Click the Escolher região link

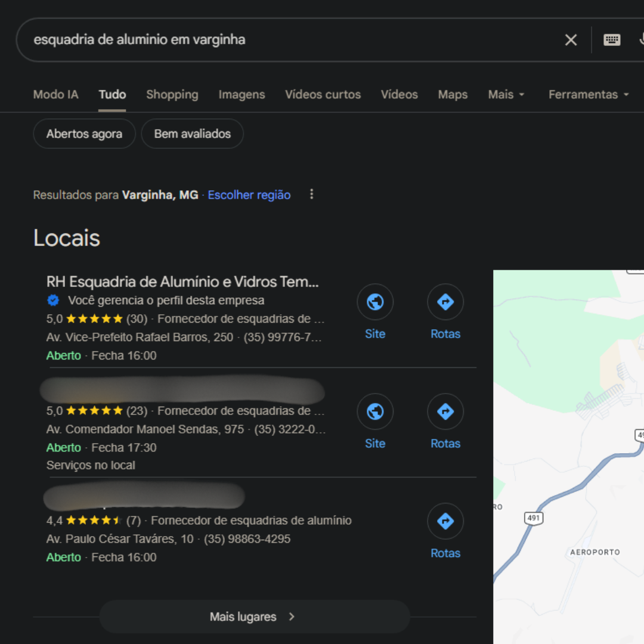(x=249, y=195)
